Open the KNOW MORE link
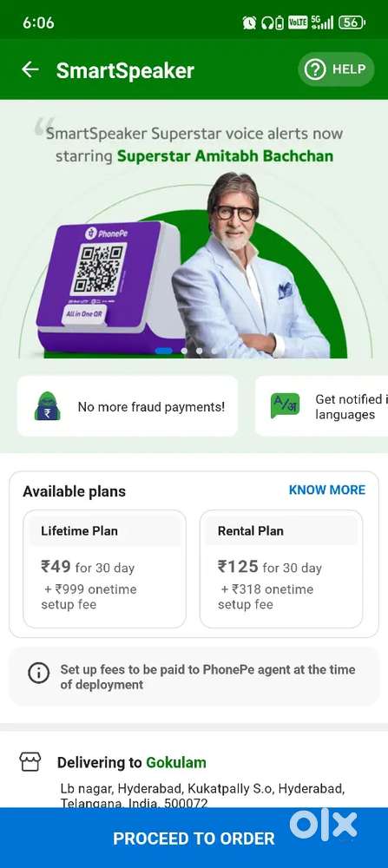The width and height of the screenshot is (388, 868). tap(327, 490)
